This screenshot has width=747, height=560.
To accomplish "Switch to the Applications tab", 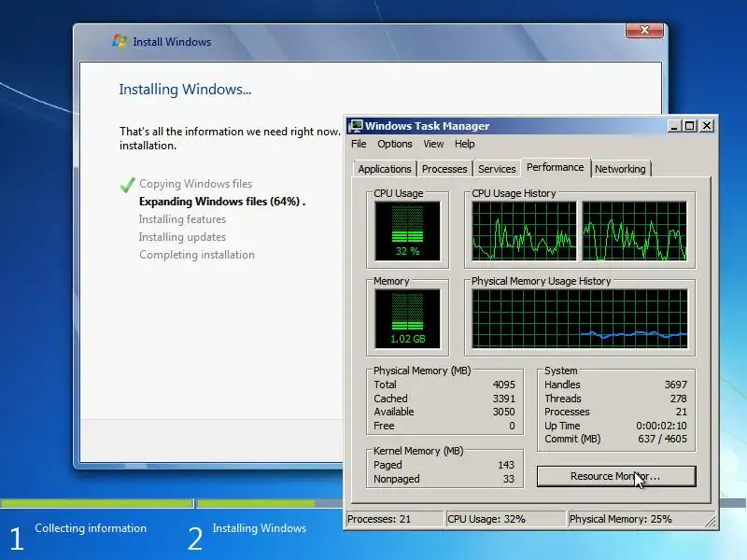I will pyautogui.click(x=385, y=169).
